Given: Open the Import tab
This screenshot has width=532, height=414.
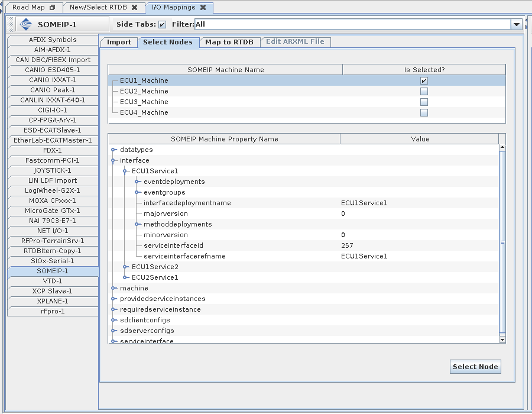Looking at the screenshot, I should coord(119,42).
